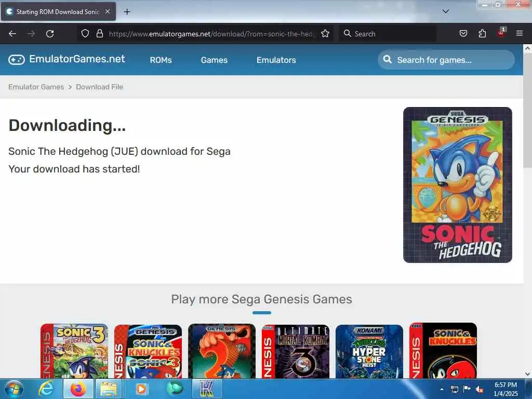Go back to the previous page

tap(12, 34)
